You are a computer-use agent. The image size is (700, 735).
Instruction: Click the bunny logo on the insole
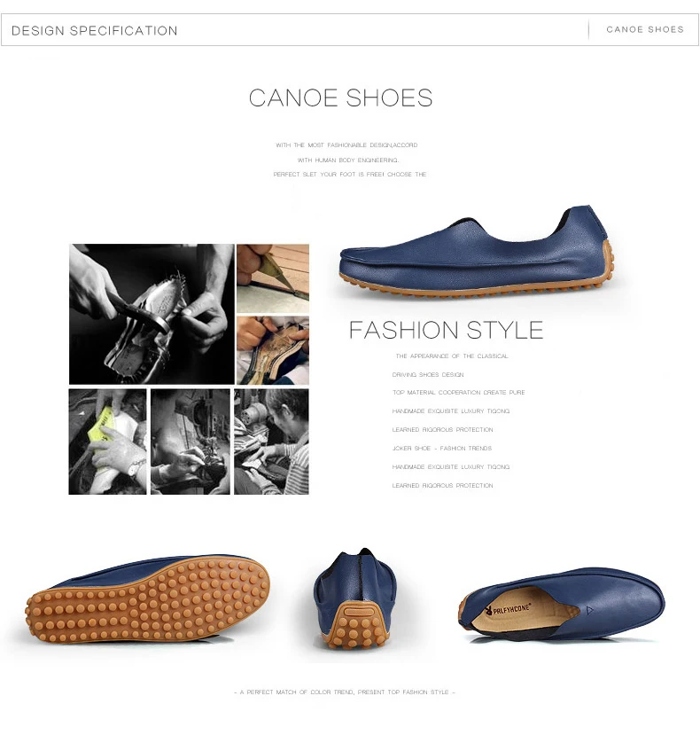click(488, 612)
